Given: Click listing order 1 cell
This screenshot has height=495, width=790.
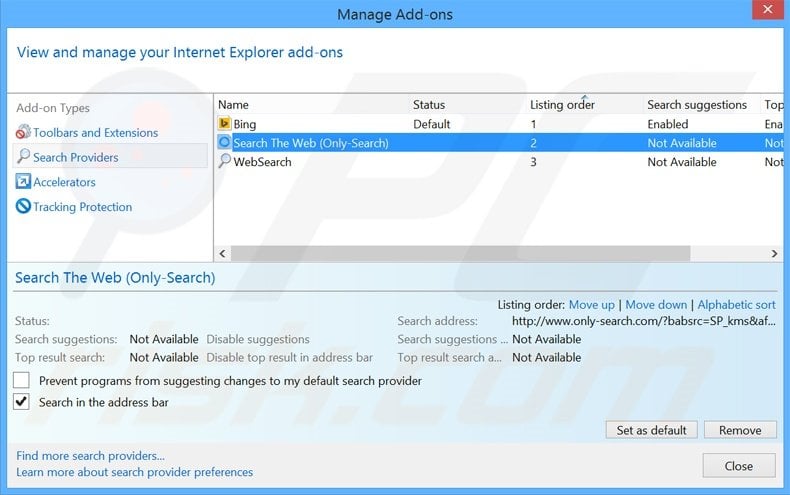Looking at the screenshot, I should click(x=533, y=124).
